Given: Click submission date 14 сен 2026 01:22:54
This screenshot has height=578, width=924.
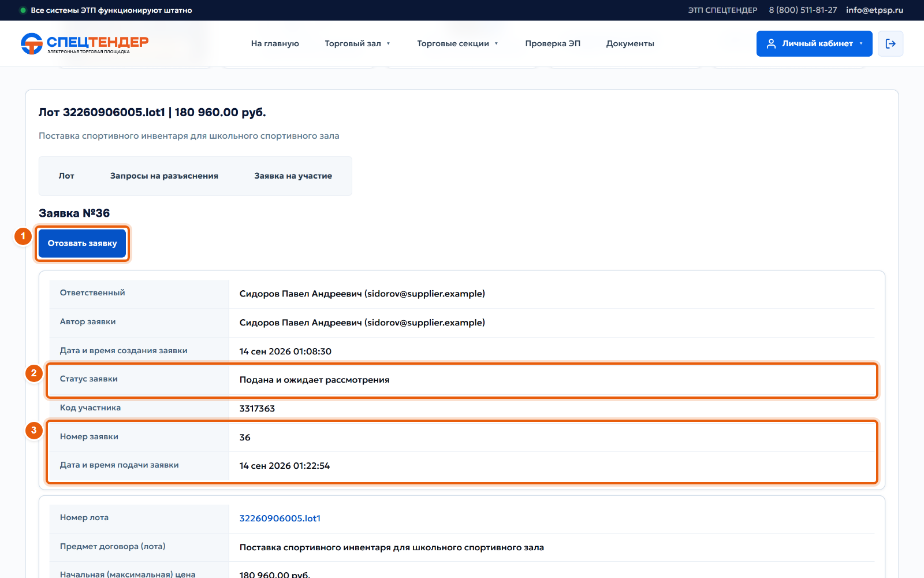Looking at the screenshot, I should pos(285,466).
